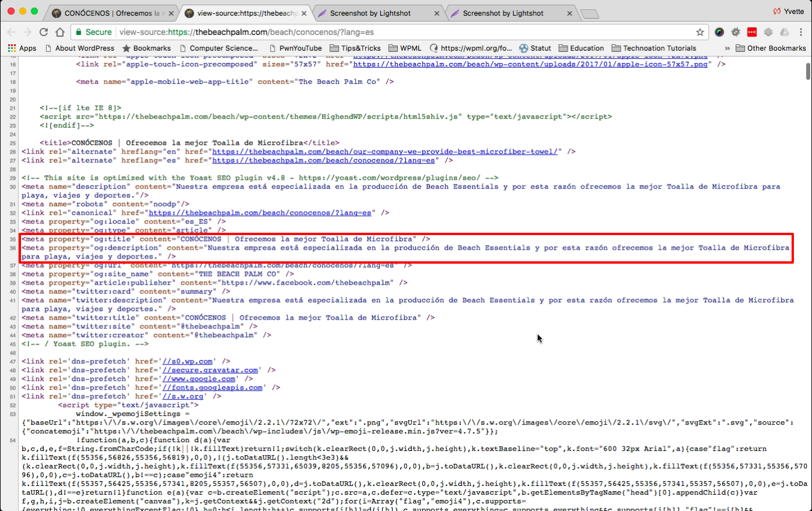
Task: Go forward to the next page
Action: tap(27, 32)
